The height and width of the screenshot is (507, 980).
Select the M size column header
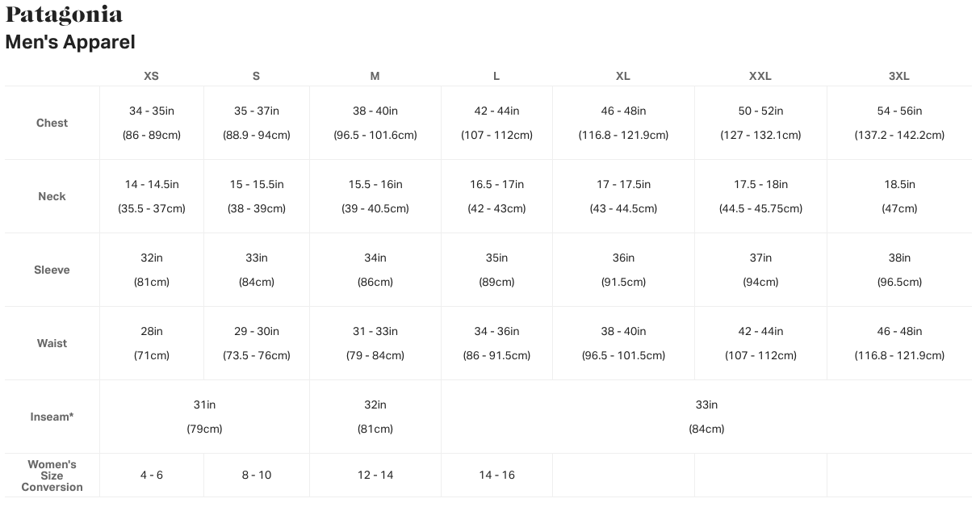(x=375, y=76)
